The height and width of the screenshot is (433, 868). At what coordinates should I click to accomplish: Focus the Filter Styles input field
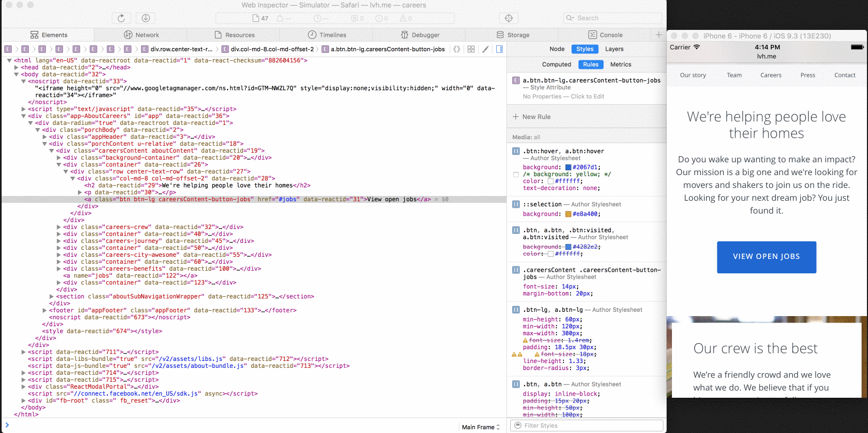[x=587, y=426]
